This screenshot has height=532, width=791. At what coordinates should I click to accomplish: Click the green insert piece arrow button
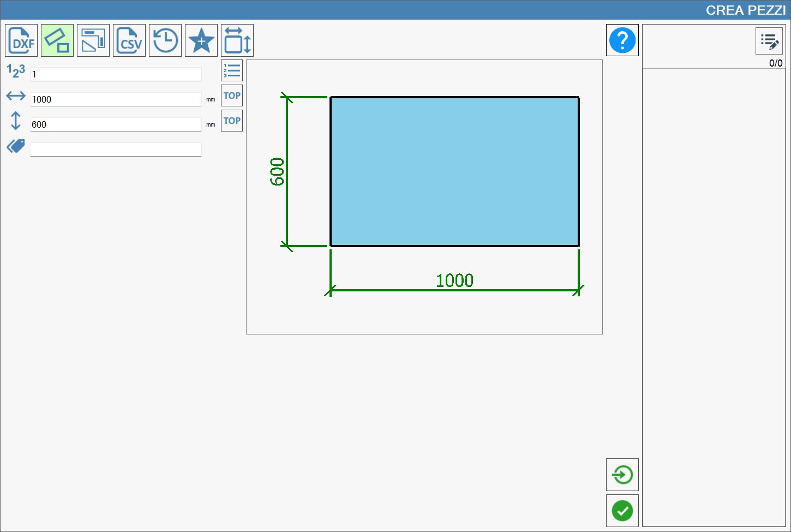coord(622,475)
